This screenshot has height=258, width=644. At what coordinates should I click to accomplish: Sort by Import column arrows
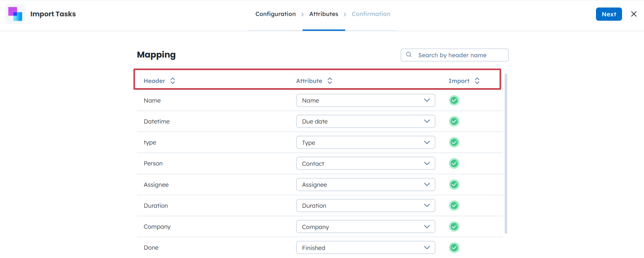coord(477,81)
